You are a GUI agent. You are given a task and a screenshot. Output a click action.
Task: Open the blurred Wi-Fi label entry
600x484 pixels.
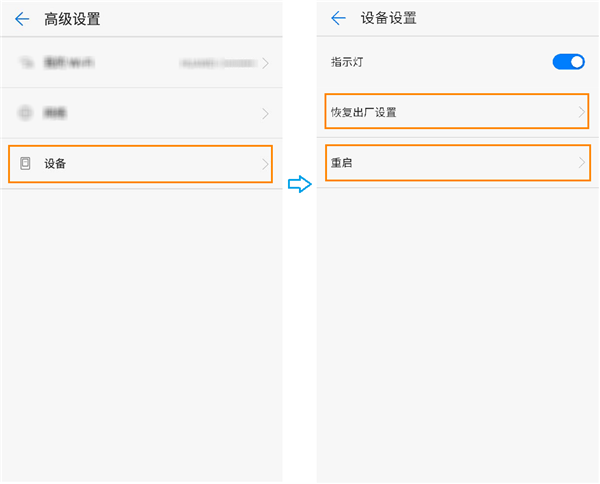[70, 62]
